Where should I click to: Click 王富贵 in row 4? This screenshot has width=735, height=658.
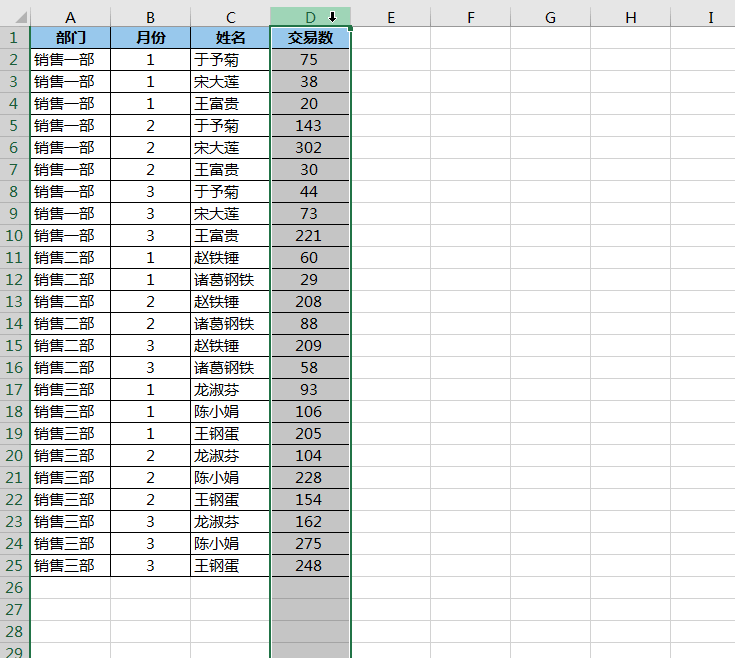[217, 104]
